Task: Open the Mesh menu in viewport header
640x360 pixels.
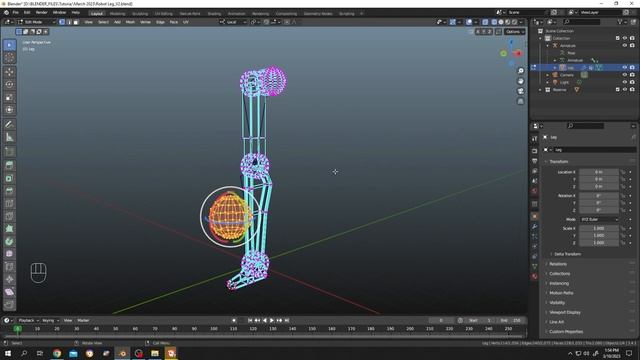Action: point(130,22)
